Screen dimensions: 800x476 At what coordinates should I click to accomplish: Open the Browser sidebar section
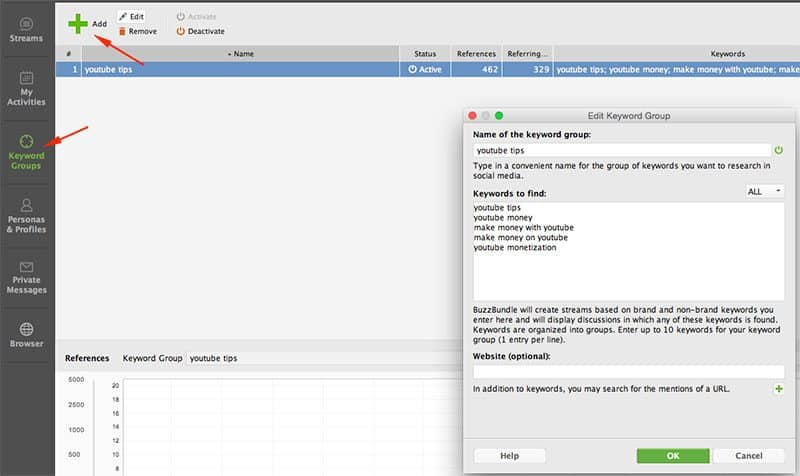click(x=26, y=335)
